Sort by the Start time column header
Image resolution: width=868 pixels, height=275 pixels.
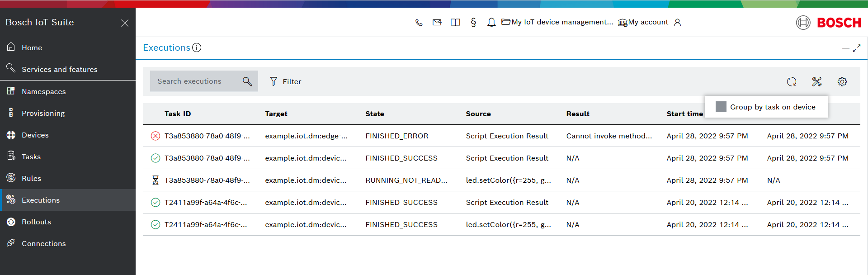click(684, 114)
